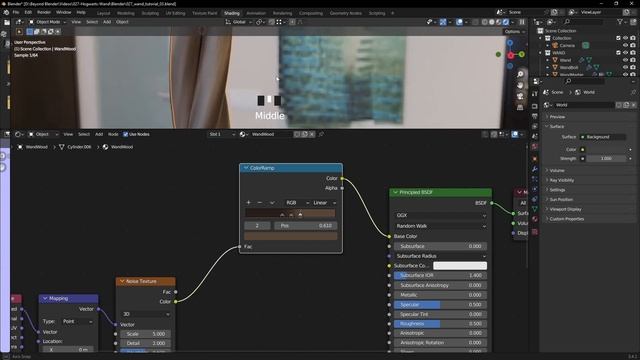Collapse the Surface panel
The image size is (640, 360).
556,127
